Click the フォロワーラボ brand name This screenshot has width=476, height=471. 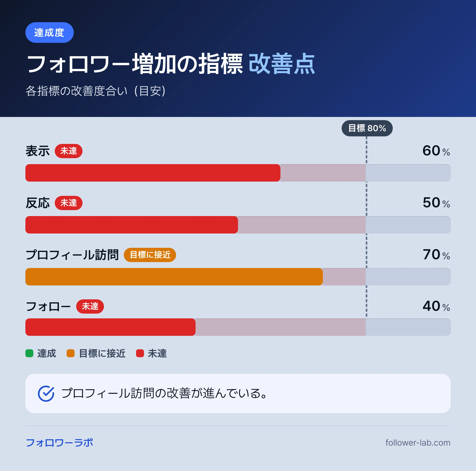pos(59,443)
